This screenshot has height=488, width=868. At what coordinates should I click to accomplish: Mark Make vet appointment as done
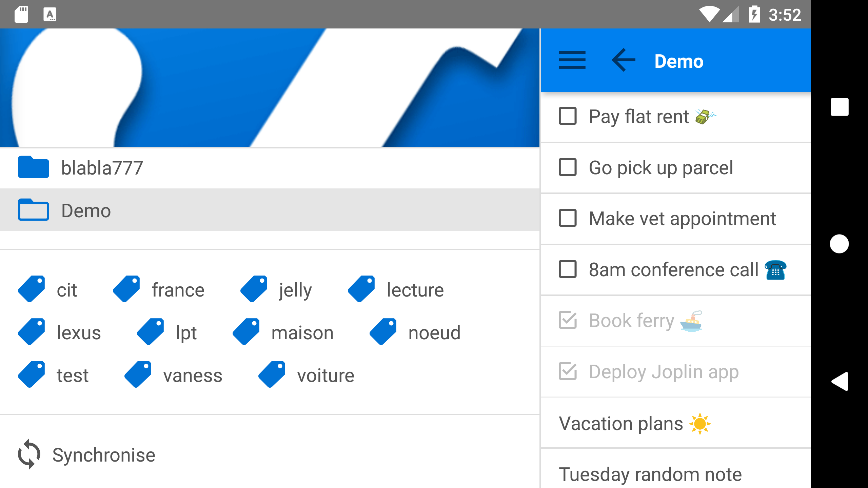pos(568,218)
